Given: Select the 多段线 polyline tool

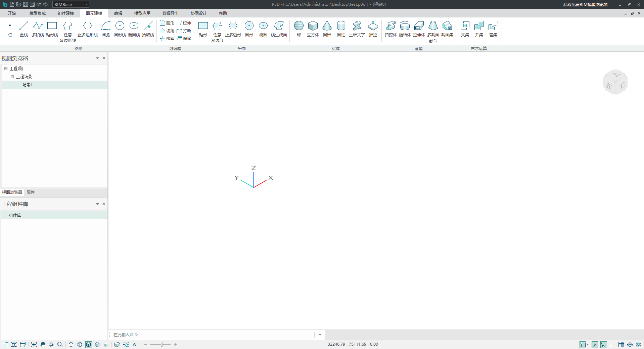Looking at the screenshot, I should click(x=38, y=29).
